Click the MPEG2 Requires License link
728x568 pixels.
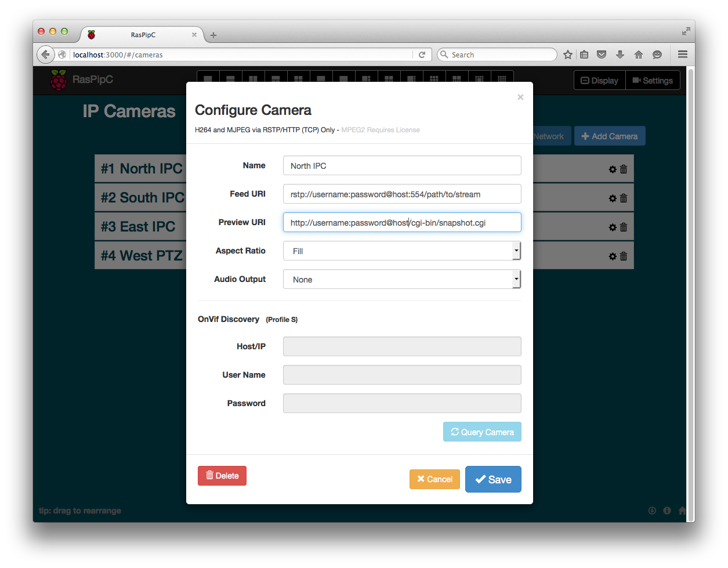pos(381,130)
